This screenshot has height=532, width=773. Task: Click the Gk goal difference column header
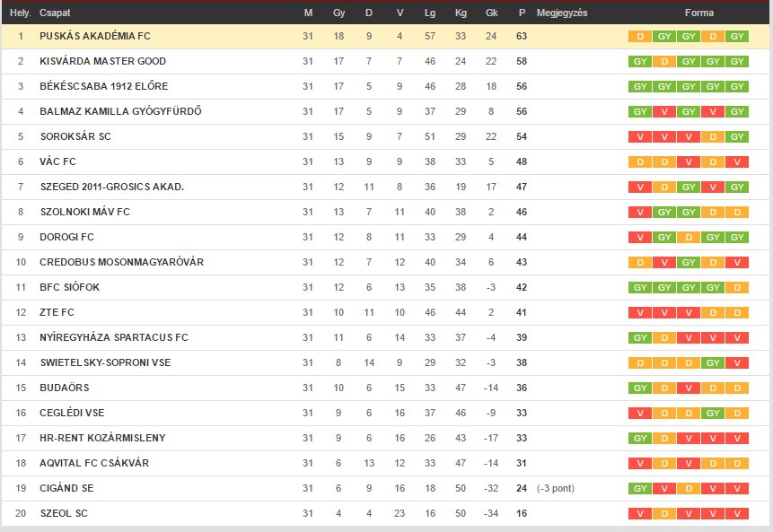coord(491,13)
